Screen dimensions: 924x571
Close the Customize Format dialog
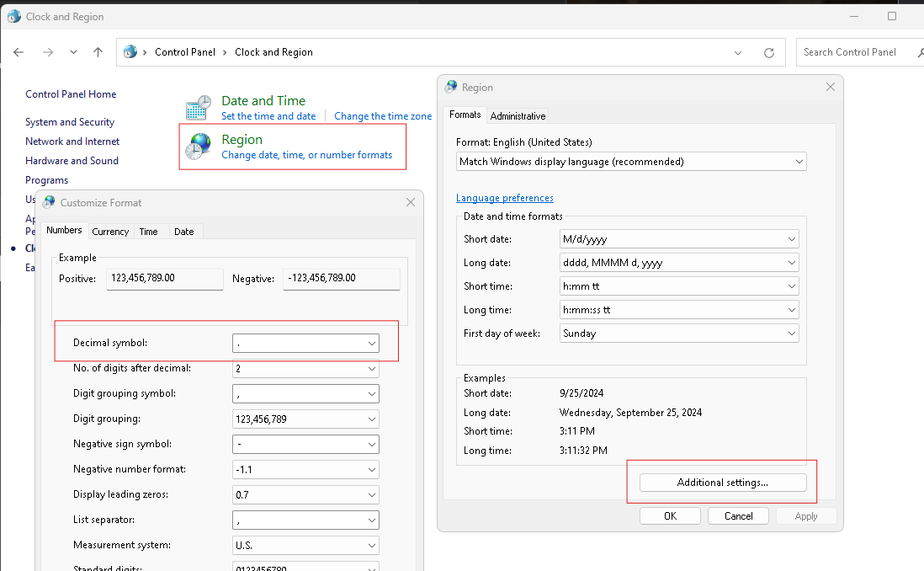[411, 202]
